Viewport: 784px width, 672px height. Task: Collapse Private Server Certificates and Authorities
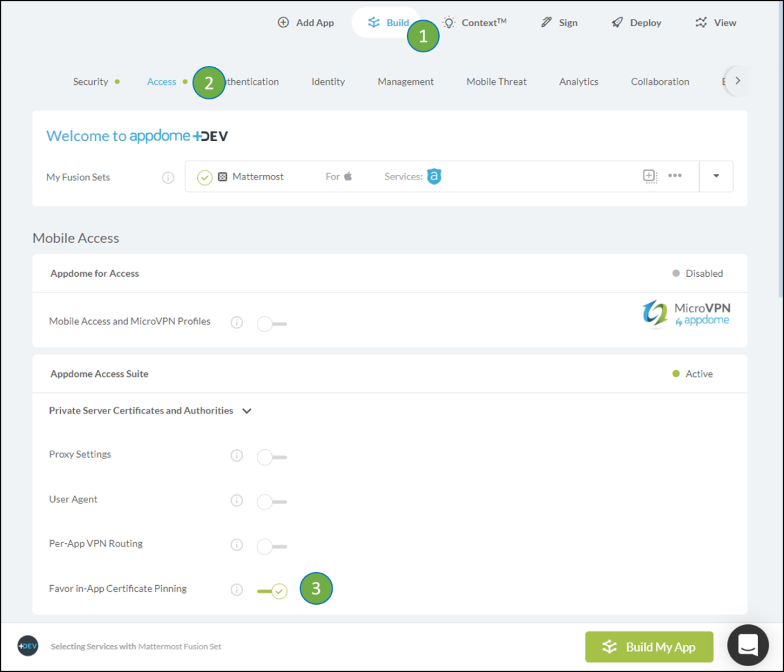click(x=246, y=411)
